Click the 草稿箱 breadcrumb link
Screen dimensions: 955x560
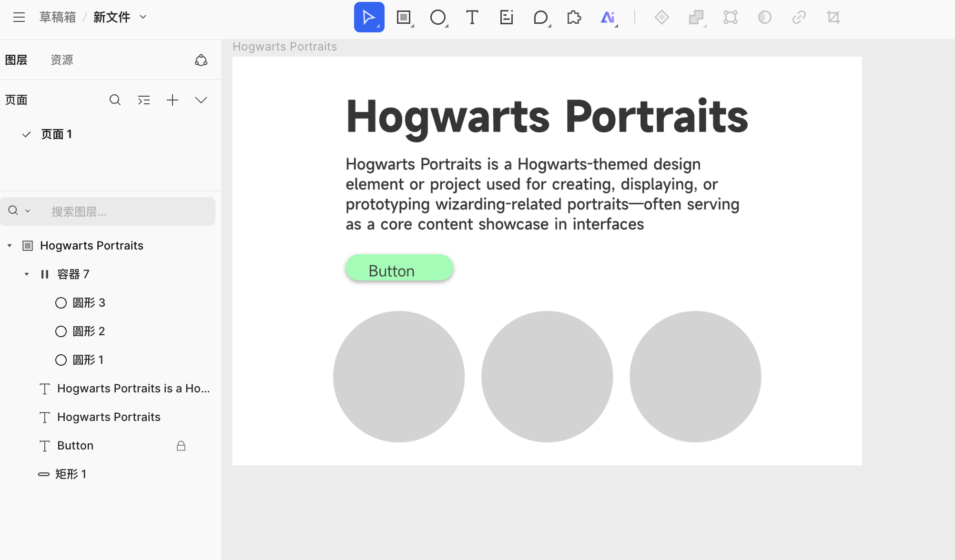pos(57,18)
